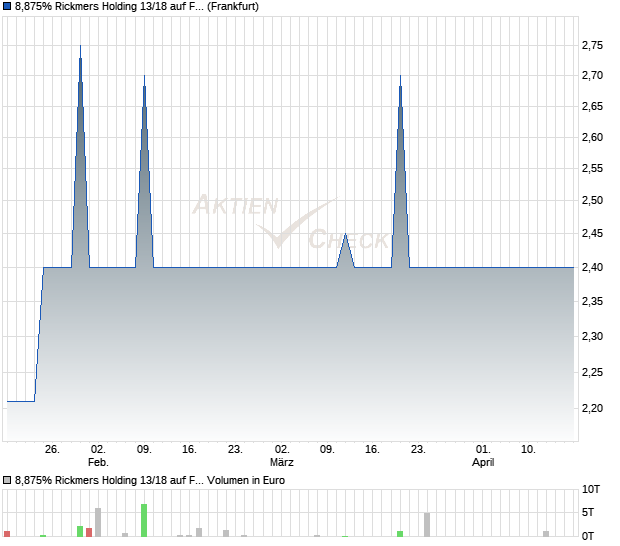Click the 2,40 price axis label
The height and width of the screenshot is (546, 620).
[x=592, y=267]
